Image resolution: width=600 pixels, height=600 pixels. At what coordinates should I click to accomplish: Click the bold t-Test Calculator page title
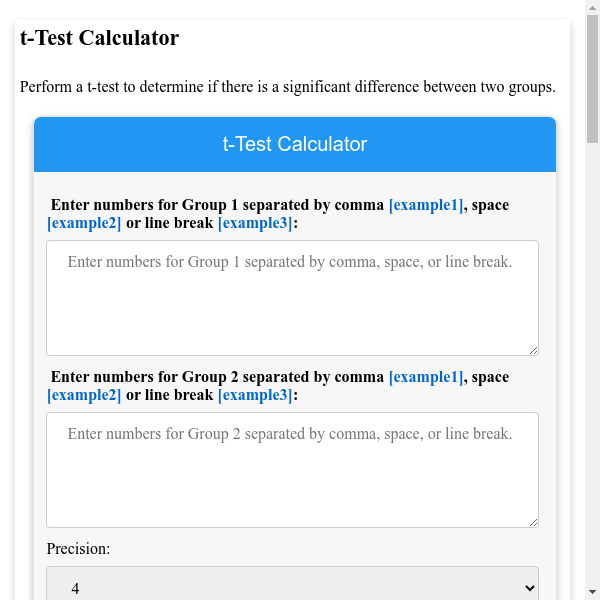(100, 39)
